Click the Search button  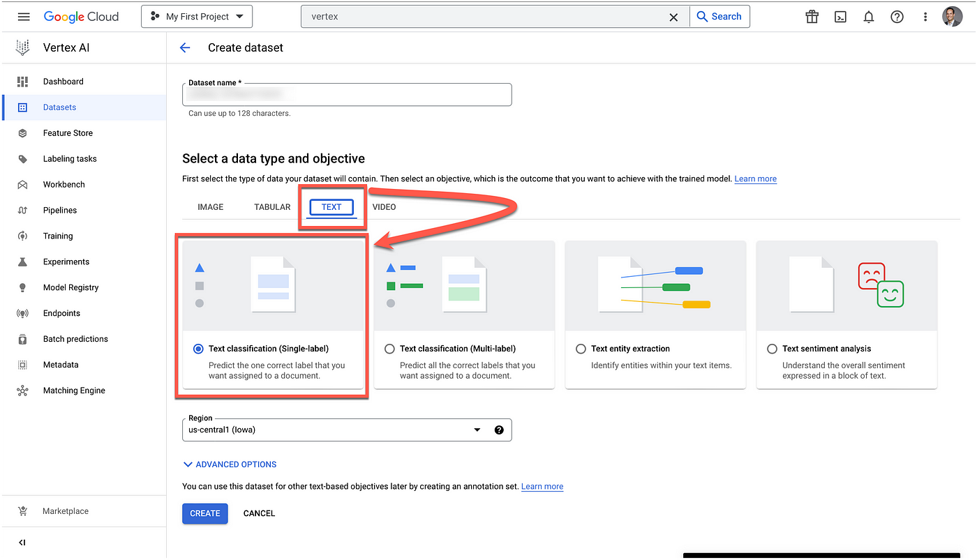pos(719,17)
